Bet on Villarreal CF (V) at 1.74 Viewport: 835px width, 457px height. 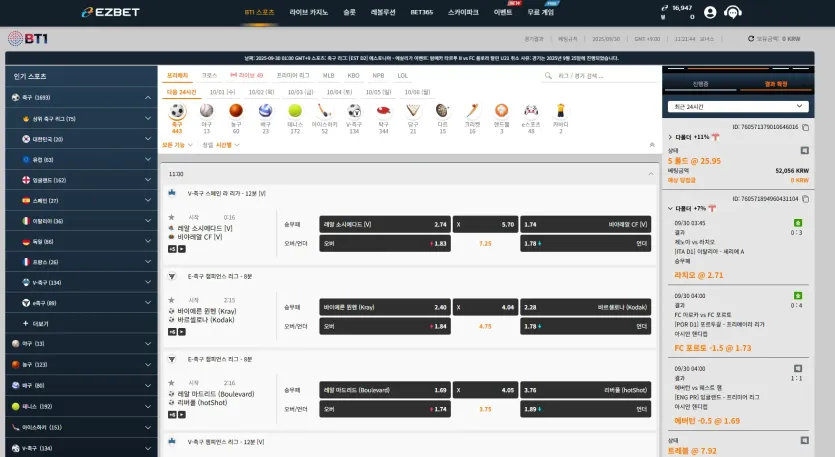(585, 224)
